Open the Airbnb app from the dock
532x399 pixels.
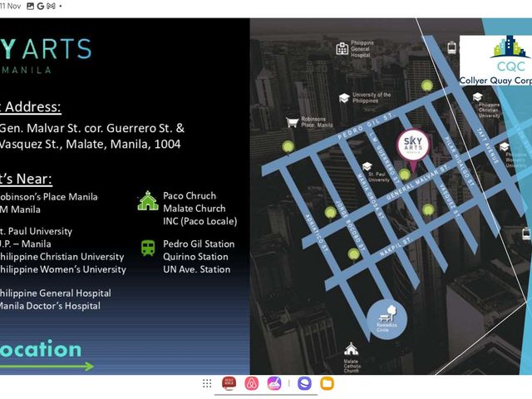tap(251, 383)
